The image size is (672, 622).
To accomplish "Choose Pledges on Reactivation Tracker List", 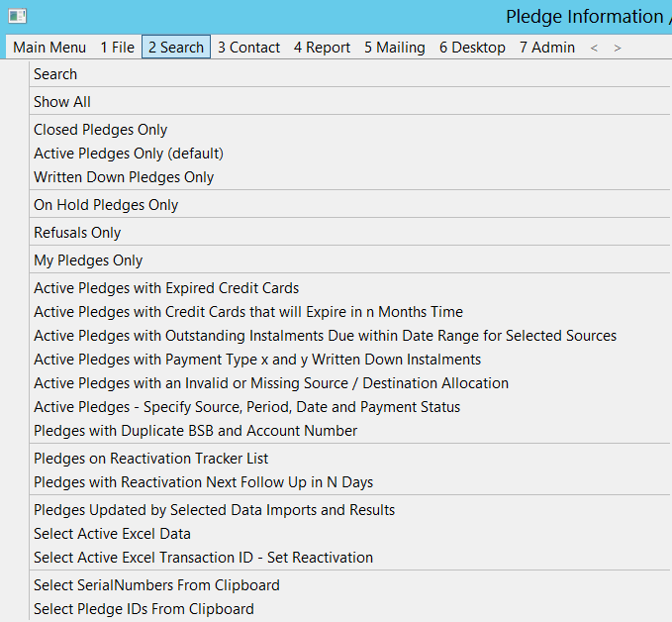I will tap(150, 459).
